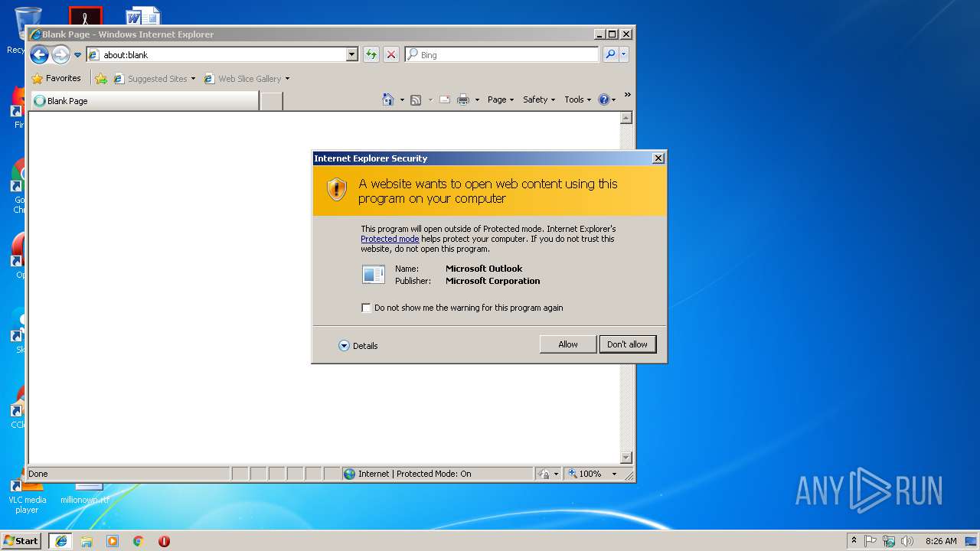Click the Windows Start button

click(21, 540)
